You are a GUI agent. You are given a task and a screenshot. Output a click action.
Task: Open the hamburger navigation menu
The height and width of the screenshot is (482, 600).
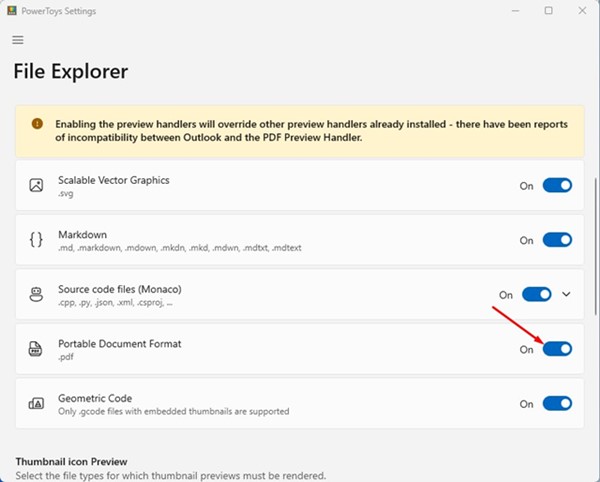point(18,40)
